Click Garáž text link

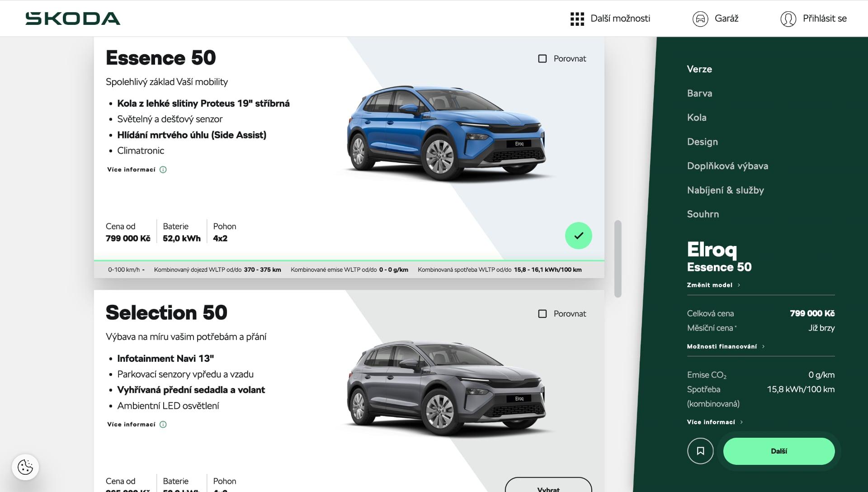(x=726, y=19)
